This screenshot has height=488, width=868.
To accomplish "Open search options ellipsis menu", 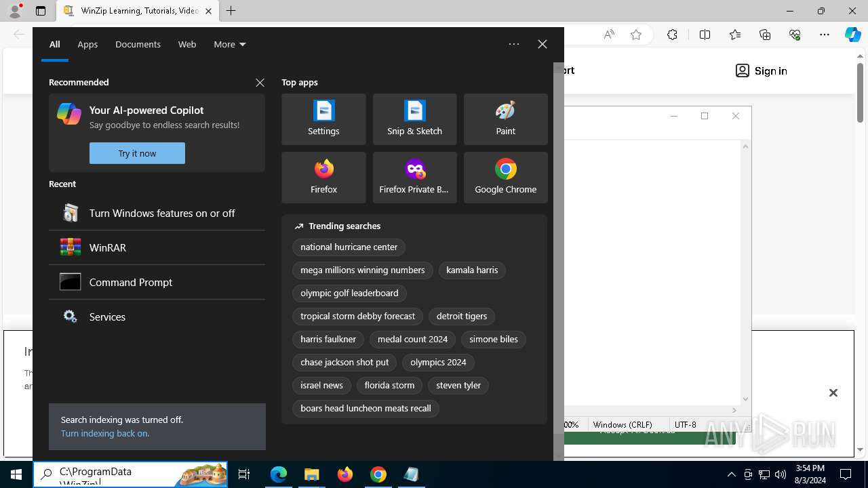I will pos(514,44).
